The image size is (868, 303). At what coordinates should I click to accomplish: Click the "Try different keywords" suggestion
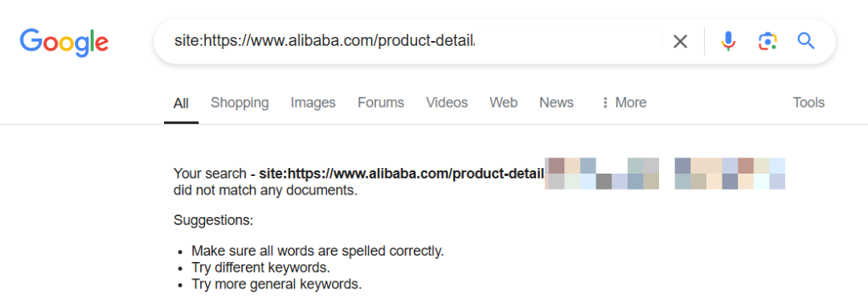coord(260,268)
